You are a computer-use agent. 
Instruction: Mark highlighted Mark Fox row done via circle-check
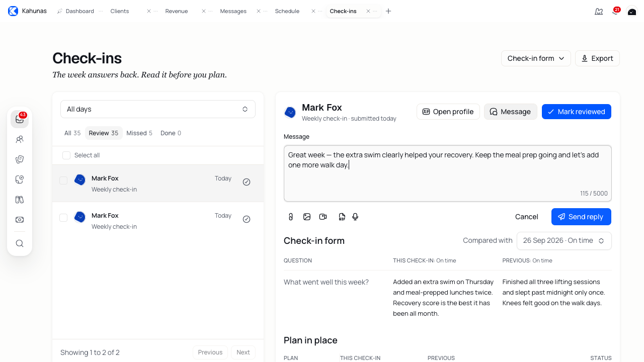coord(247,182)
